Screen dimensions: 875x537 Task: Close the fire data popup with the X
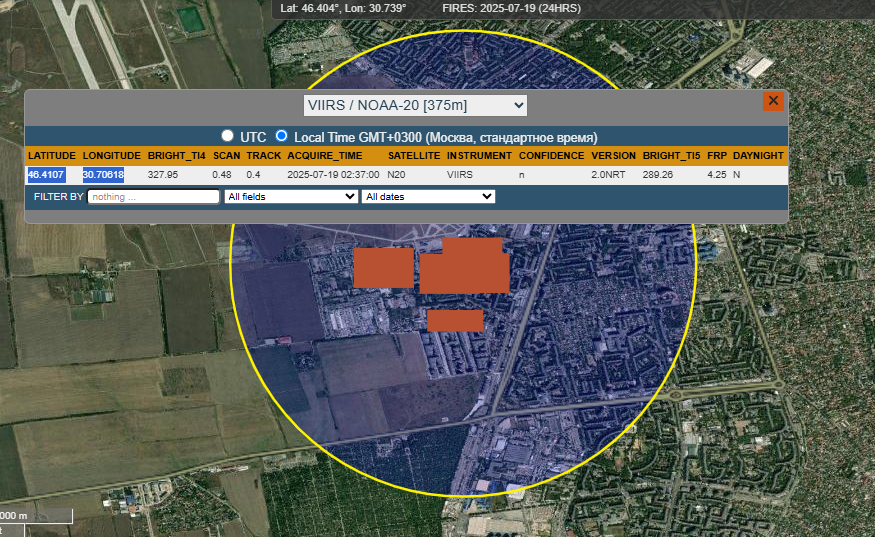[x=773, y=101]
